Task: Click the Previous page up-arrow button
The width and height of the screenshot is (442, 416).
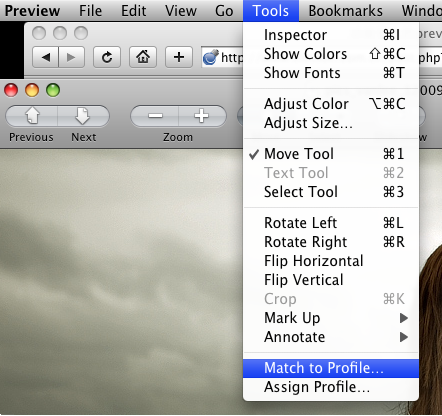Action: point(32,116)
